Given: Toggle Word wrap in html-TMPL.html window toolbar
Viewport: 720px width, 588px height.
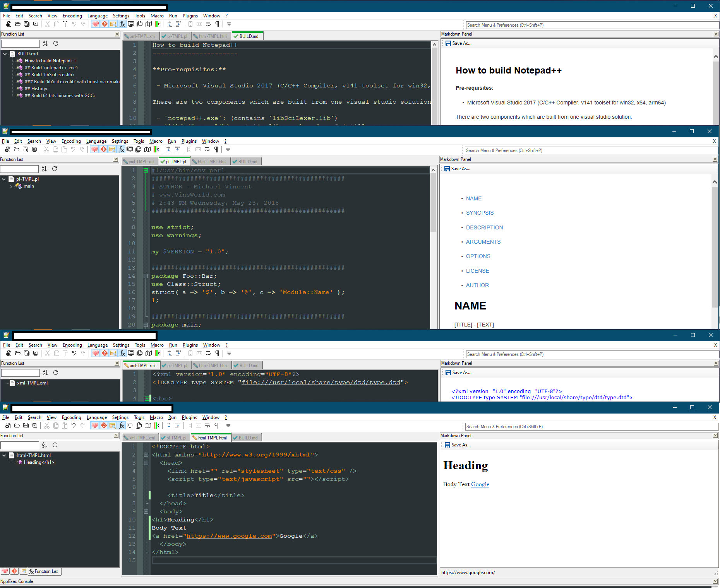Looking at the screenshot, I should (x=207, y=426).
